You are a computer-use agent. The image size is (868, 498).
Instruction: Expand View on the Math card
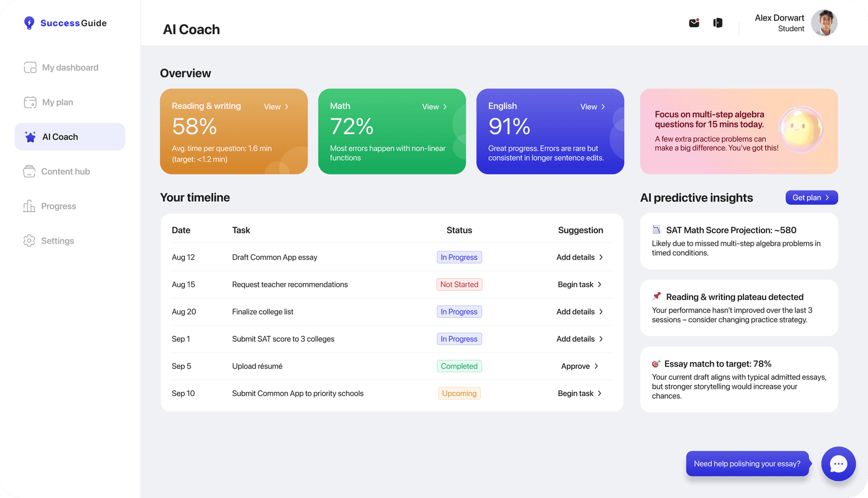[435, 107]
